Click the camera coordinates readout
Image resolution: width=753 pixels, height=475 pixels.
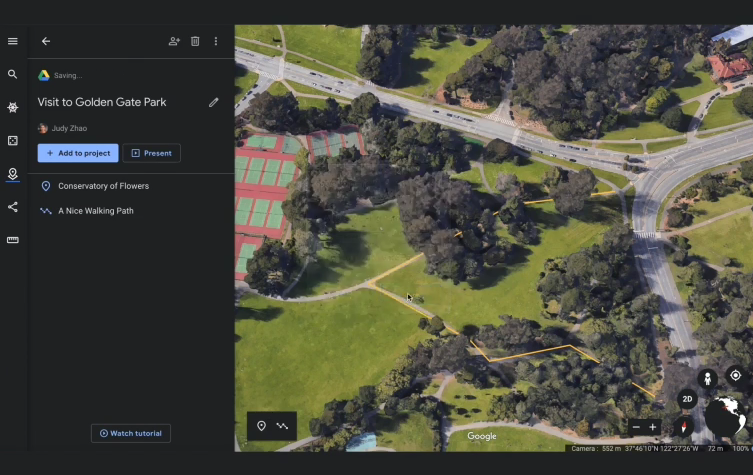pyautogui.click(x=633, y=449)
